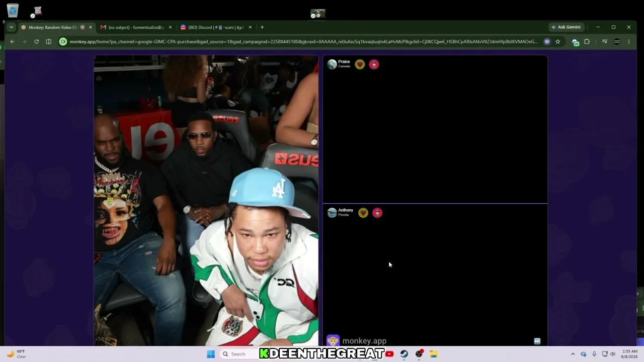Open a new browser tab

point(262,27)
